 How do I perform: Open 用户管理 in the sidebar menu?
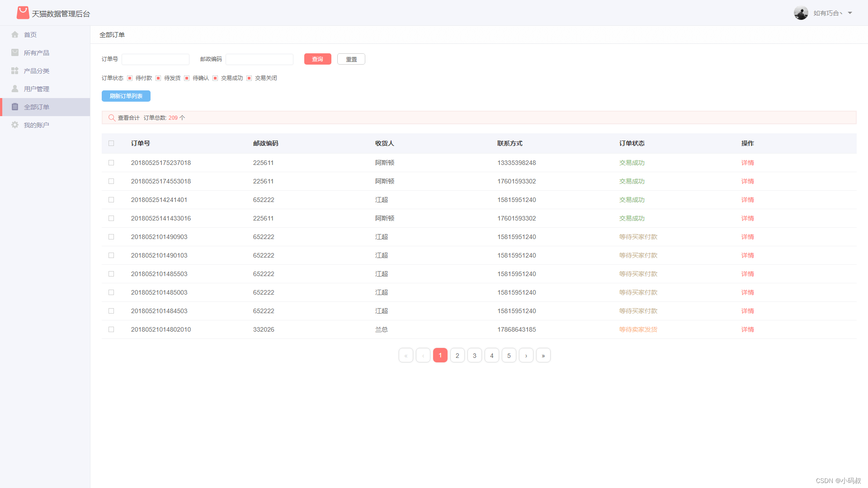(x=37, y=89)
